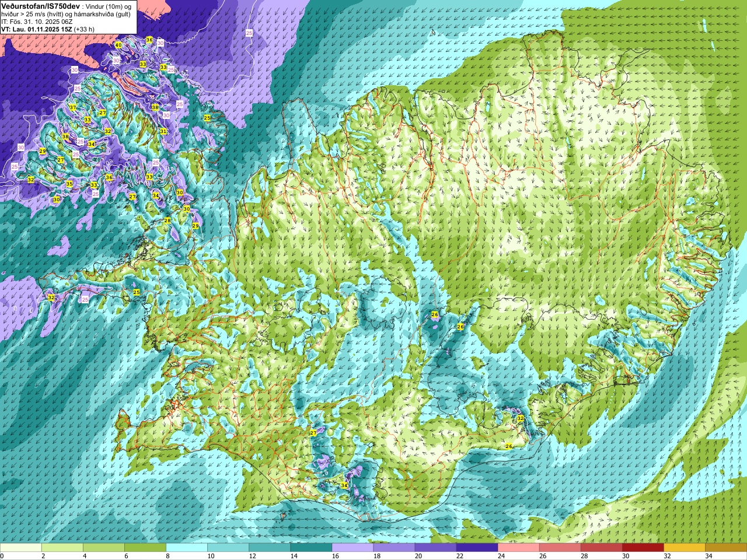Click the yellow '37' gust label in Westfjords

(73, 108)
